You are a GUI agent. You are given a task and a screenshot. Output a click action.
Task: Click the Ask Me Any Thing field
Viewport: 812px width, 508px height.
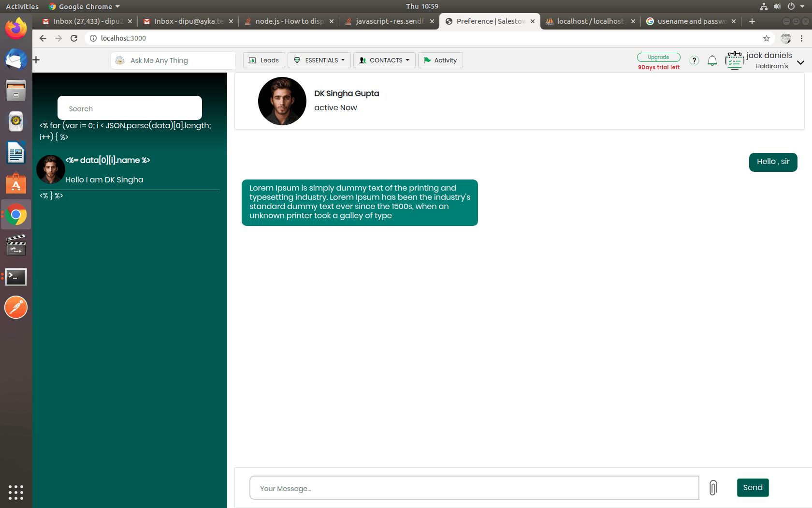click(173, 60)
